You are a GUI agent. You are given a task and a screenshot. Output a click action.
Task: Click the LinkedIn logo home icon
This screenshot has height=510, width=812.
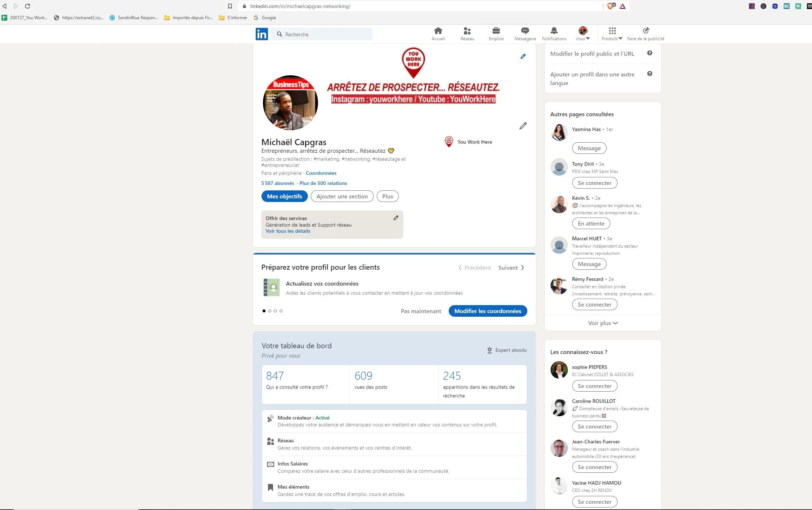(x=261, y=34)
